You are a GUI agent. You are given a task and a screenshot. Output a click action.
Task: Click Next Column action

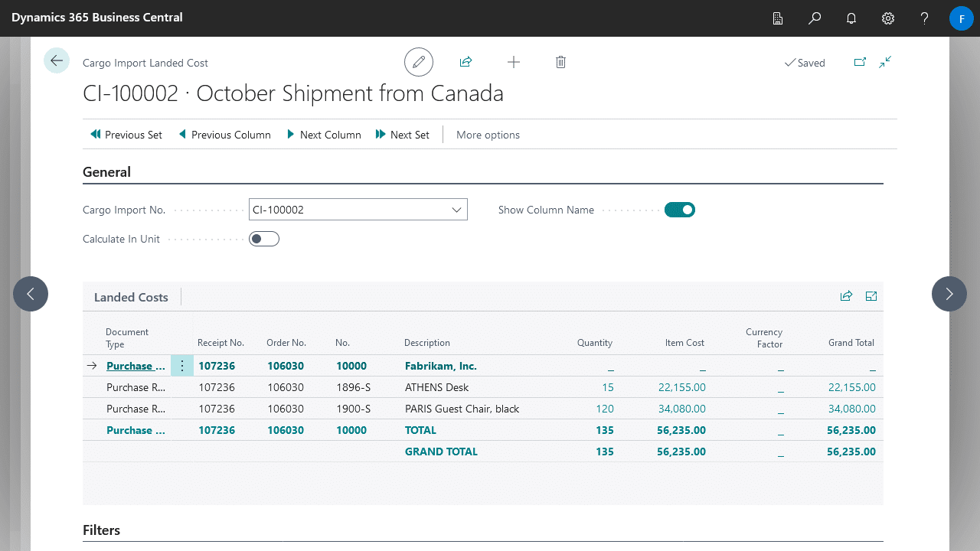(x=324, y=135)
